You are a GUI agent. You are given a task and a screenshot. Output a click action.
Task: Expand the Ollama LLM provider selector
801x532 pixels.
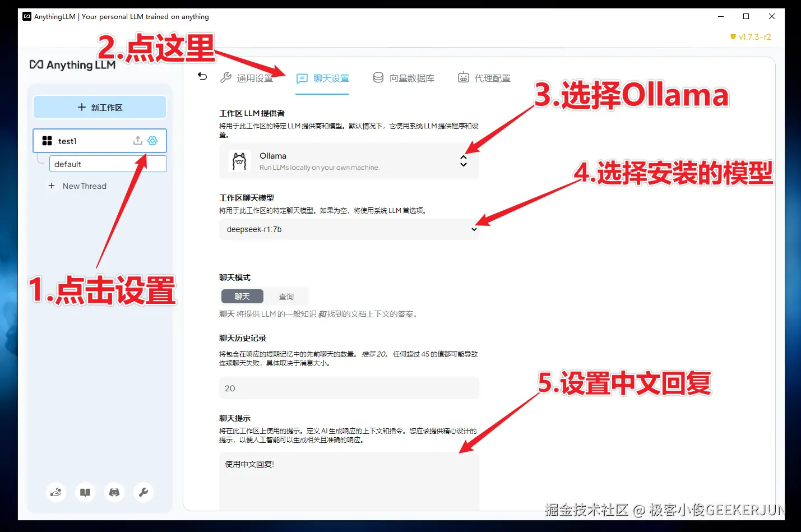pos(349,161)
